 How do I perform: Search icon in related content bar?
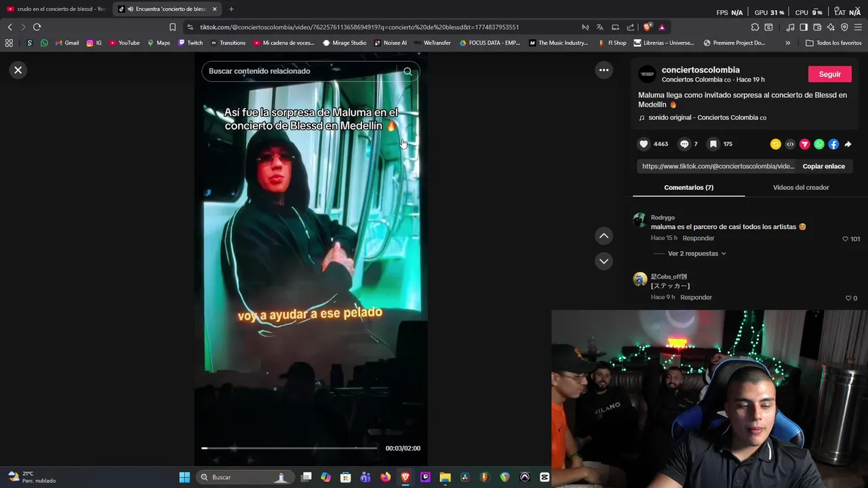click(x=408, y=71)
